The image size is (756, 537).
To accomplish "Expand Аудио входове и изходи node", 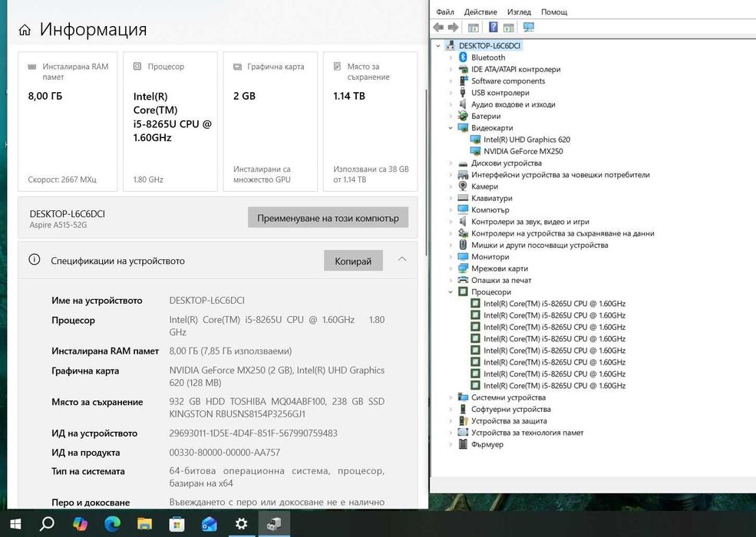I will click(x=451, y=104).
